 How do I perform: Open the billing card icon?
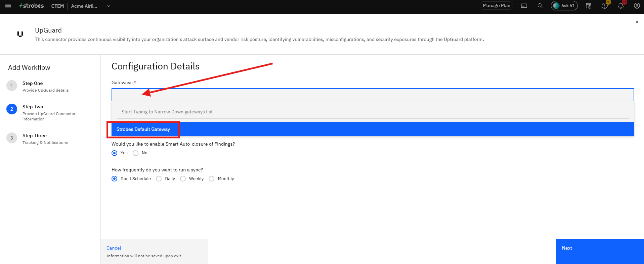tap(524, 6)
